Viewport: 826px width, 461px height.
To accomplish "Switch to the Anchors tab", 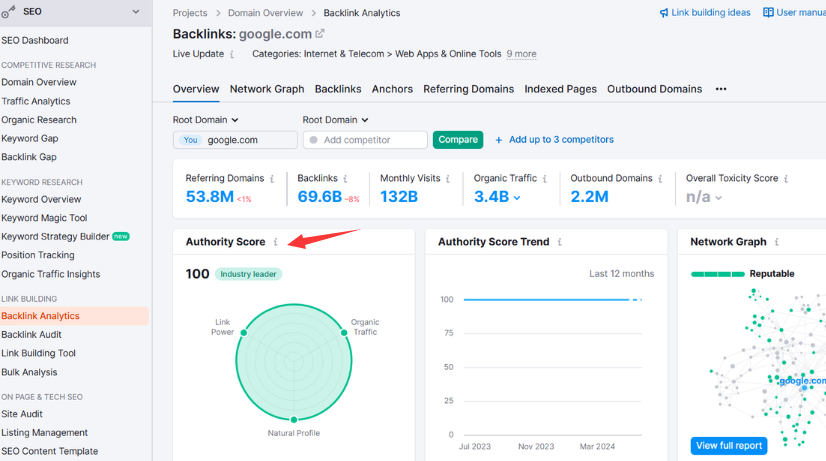I will (392, 89).
